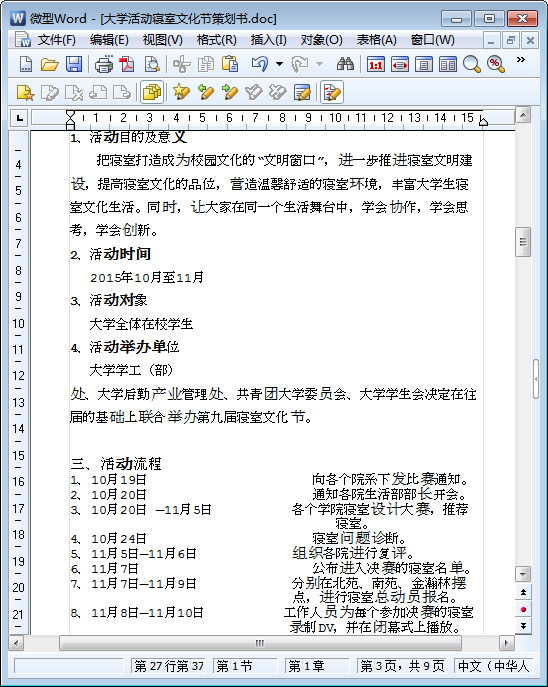Export to PDF icon

tap(127, 64)
